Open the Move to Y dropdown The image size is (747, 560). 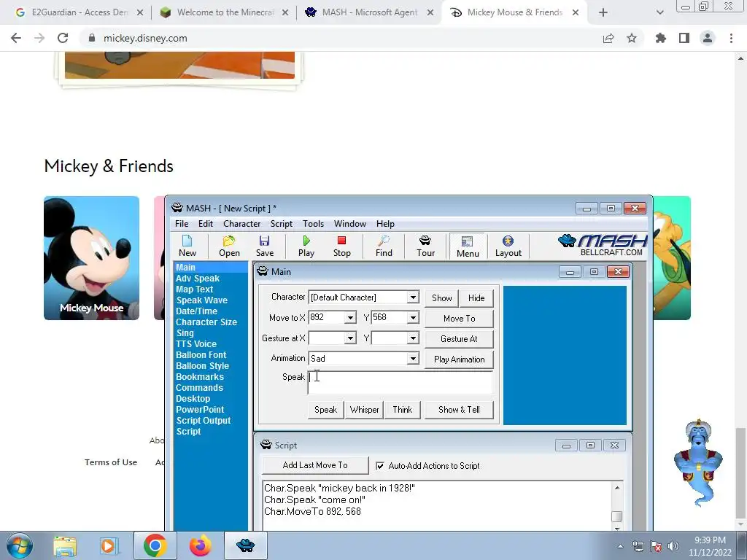pyautogui.click(x=413, y=317)
